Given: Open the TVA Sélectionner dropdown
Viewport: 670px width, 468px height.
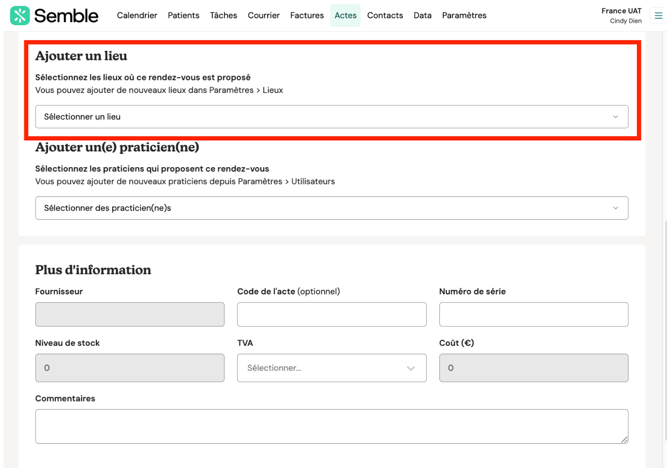Looking at the screenshot, I should tap(331, 368).
